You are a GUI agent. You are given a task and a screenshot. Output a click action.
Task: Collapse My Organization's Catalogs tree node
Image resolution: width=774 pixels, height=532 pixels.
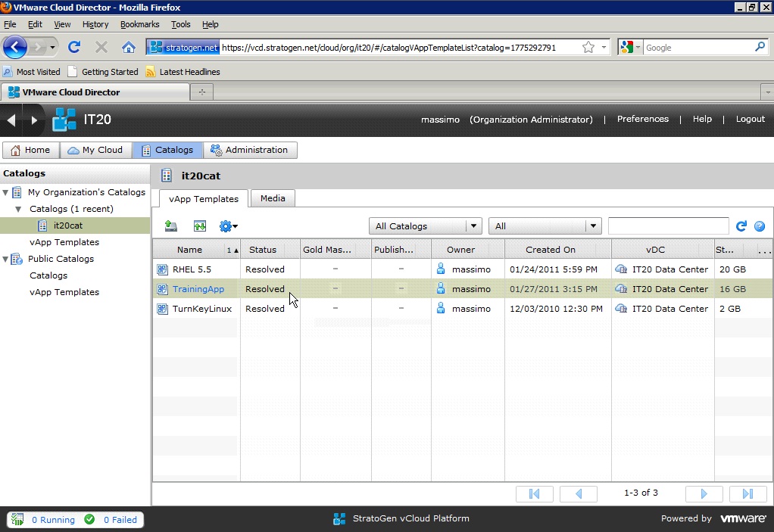click(x=5, y=192)
